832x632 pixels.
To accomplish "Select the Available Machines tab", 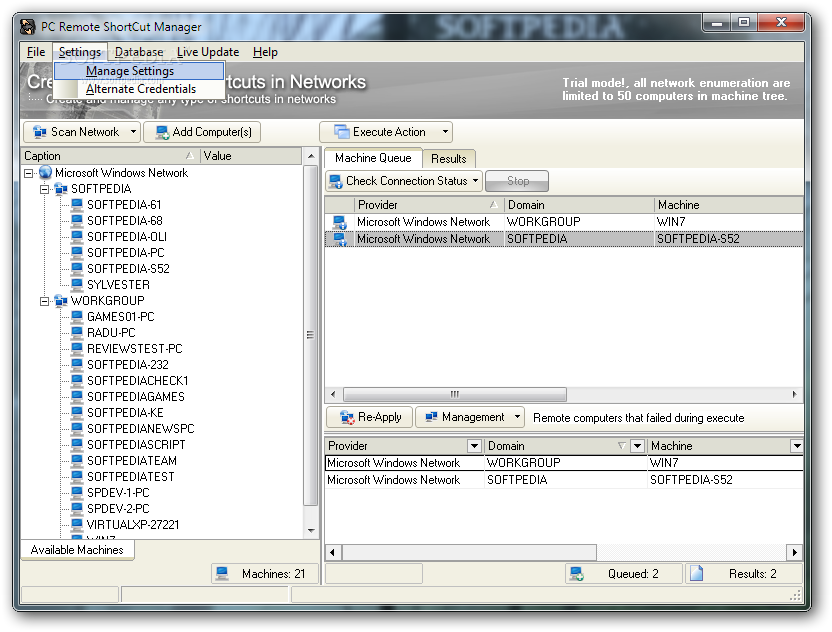I will click(x=77, y=550).
